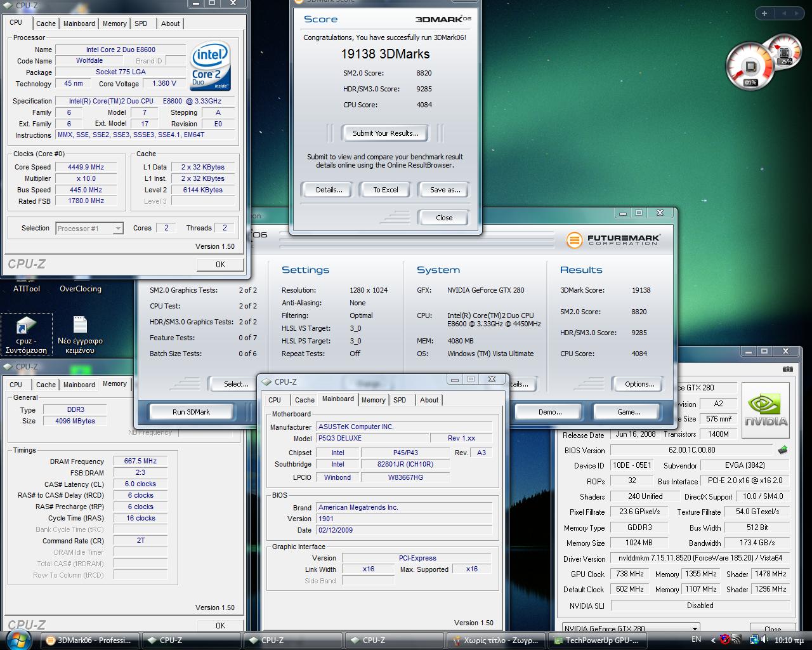Go to previous sidebar gadget page arrow
The height and width of the screenshot is (650, 812).
[785, 13]
